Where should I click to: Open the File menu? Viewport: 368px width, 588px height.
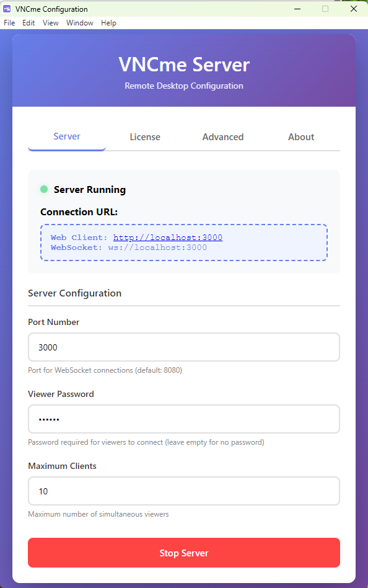pyautogui.click(x=9, y=23)
